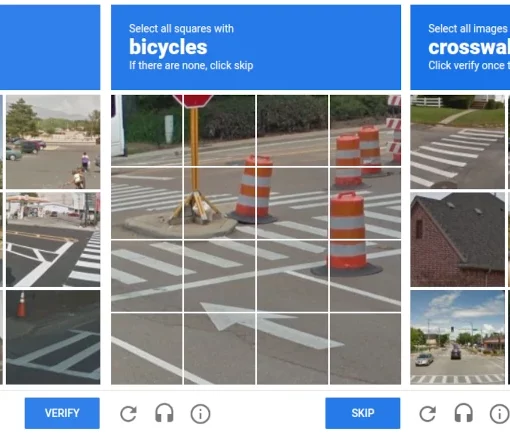Click the SKIP button

(363, 413)
